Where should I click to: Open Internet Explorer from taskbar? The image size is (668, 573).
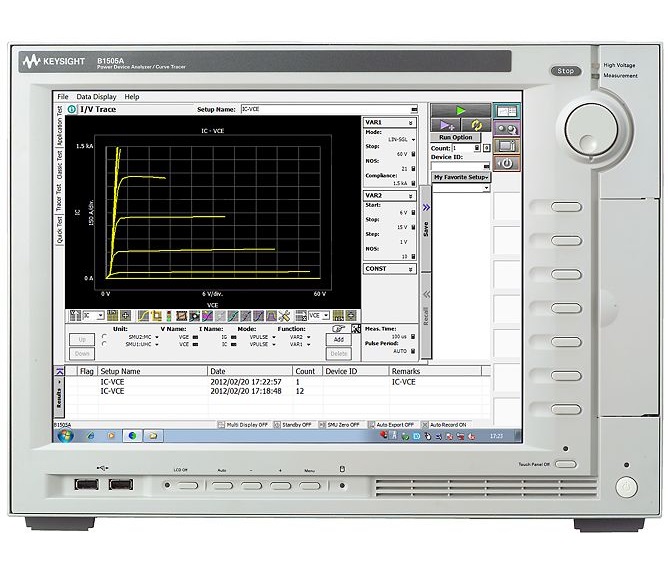tap(91, 436)
